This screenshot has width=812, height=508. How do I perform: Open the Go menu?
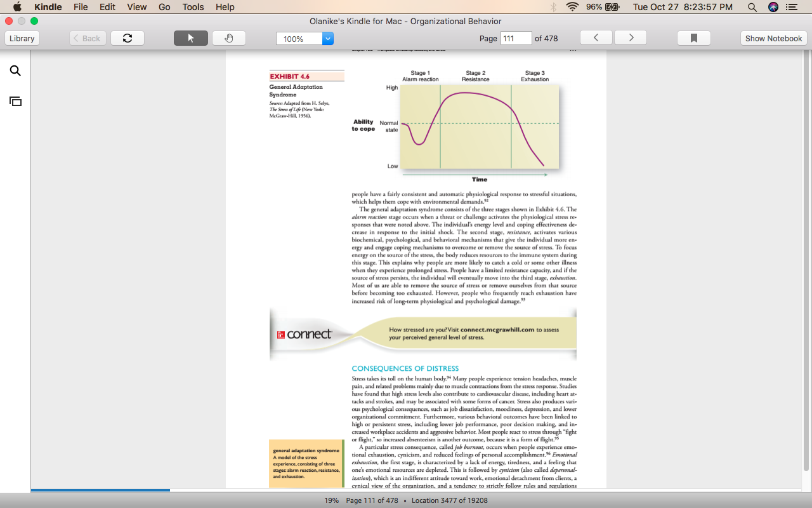164,7
